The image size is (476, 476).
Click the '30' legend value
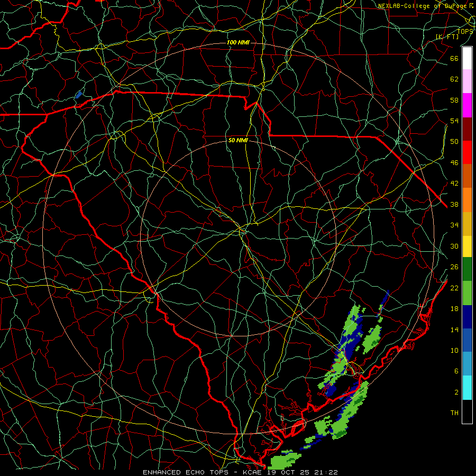pos(454,246)
